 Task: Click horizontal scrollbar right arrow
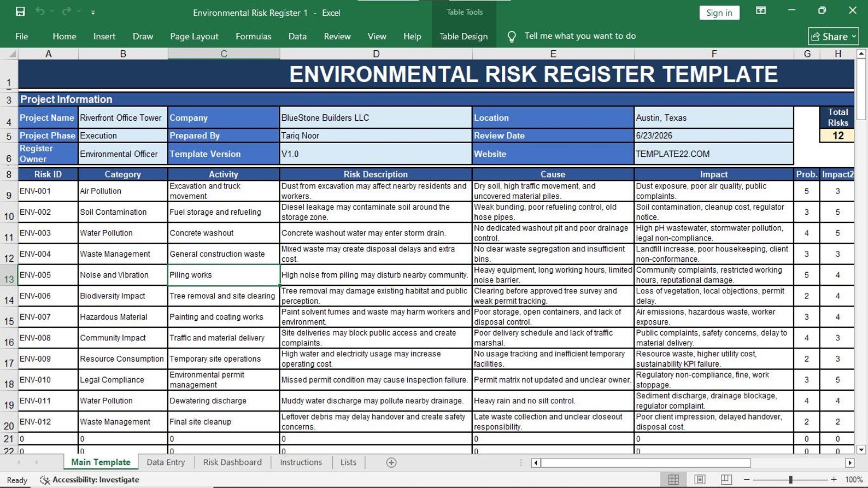(x=849, y=463)
